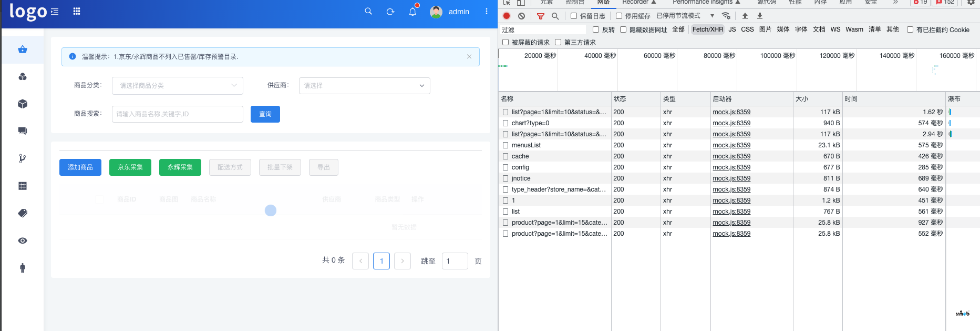The image size is (980, 331).
Task: Select the cube box sidebar icon
Action: tap(23, 104)
